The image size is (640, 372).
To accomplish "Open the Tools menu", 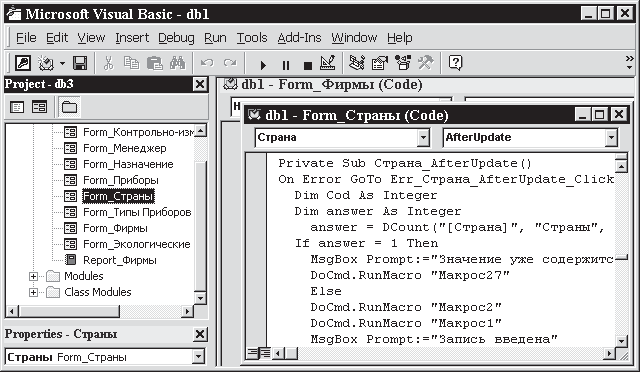I will tap(252, 38).
